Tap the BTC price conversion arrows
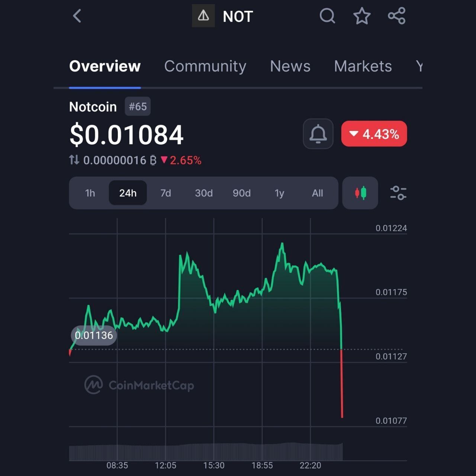The image size is (476, 476). (x=74, y=160)
